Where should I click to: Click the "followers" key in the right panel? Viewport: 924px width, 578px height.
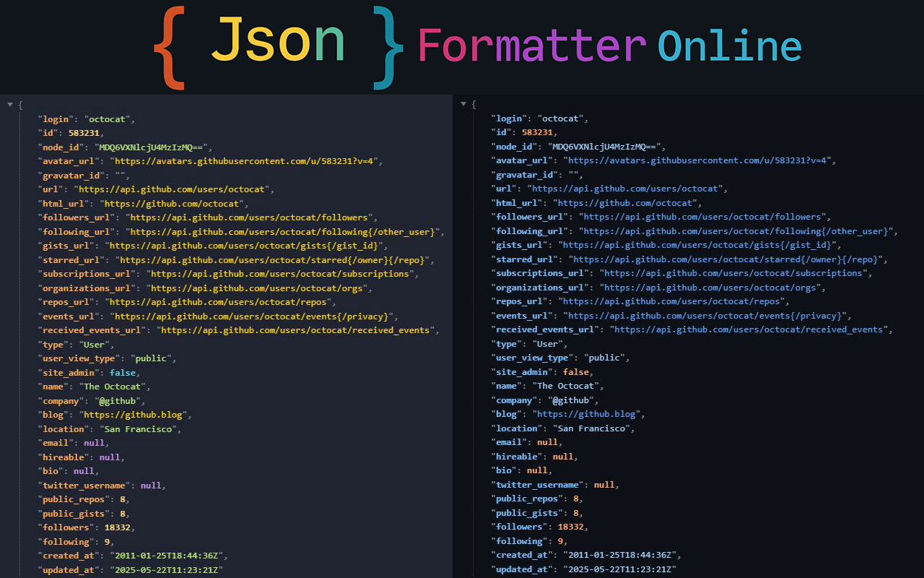[519, 527]
